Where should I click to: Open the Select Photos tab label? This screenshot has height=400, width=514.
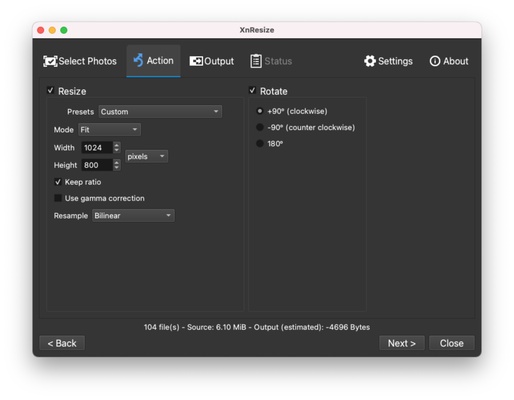pyautogui.click(x=88, y=61)
